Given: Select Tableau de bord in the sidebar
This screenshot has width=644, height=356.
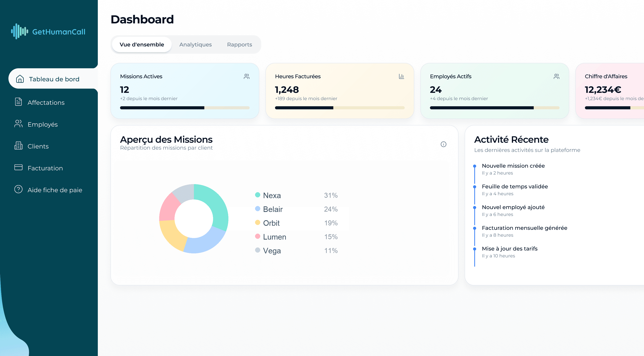Looking at the screenshot, I should (53, 79).
